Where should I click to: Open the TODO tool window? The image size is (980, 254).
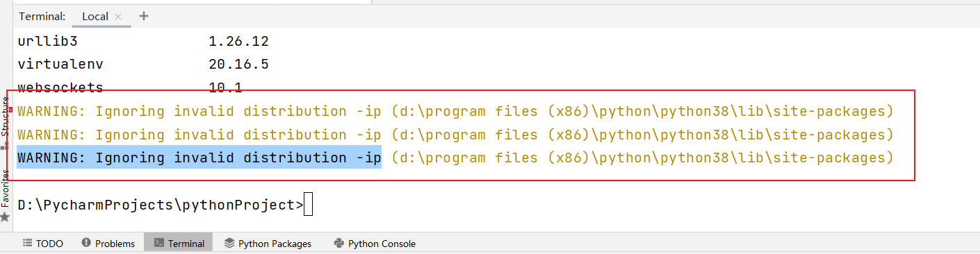pos(43,243)
